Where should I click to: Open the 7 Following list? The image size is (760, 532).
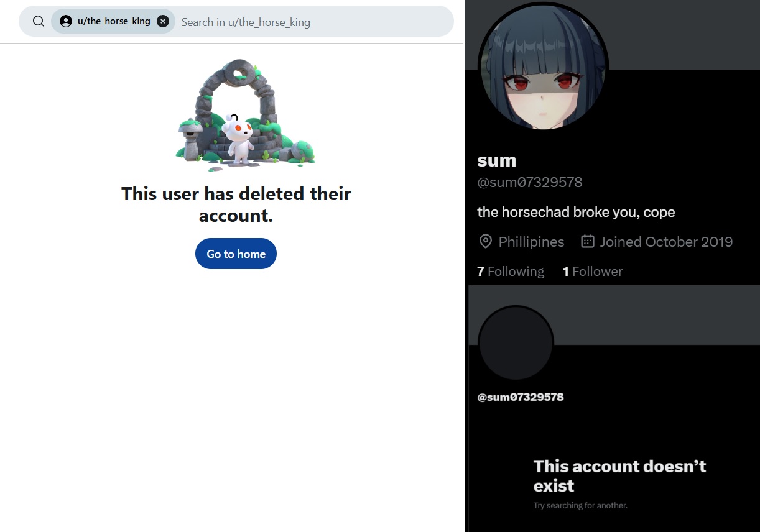pos(511,272)
